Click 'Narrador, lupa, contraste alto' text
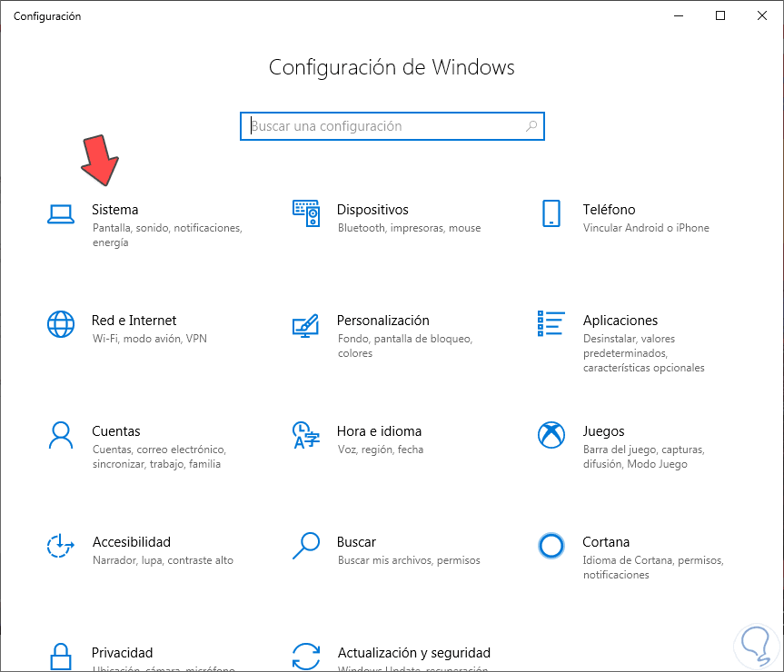Screen dimensions: 784x672 [x=163, y=560]
